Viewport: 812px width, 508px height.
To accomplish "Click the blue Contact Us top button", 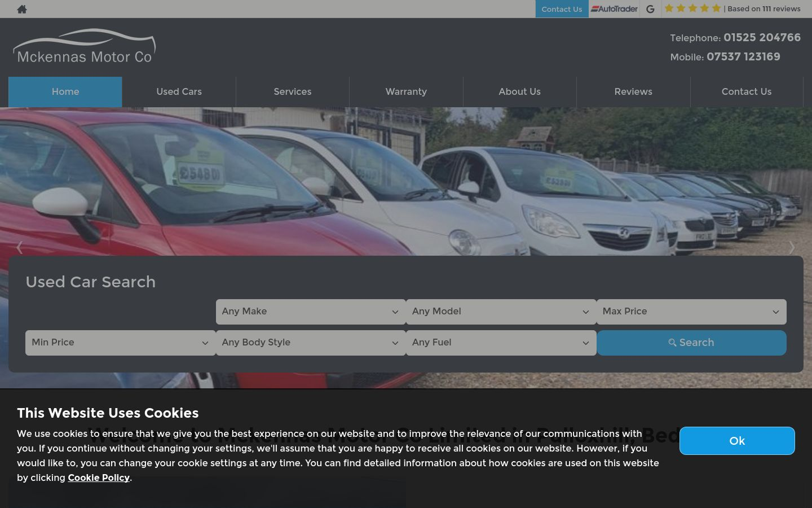I will 562,9.
